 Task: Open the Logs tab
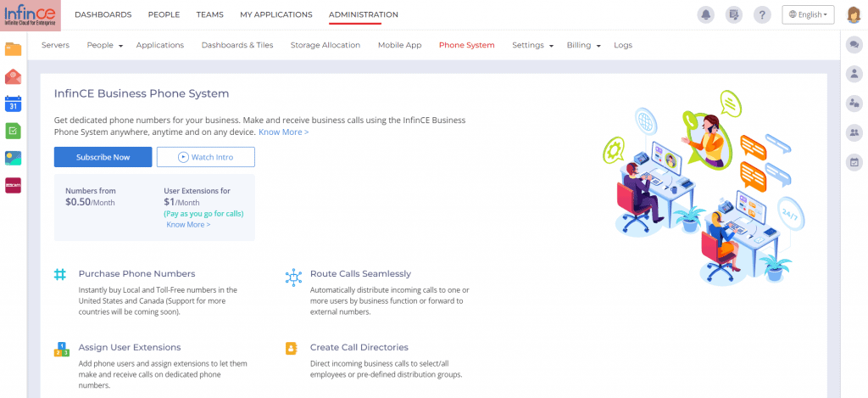[623, 45]
